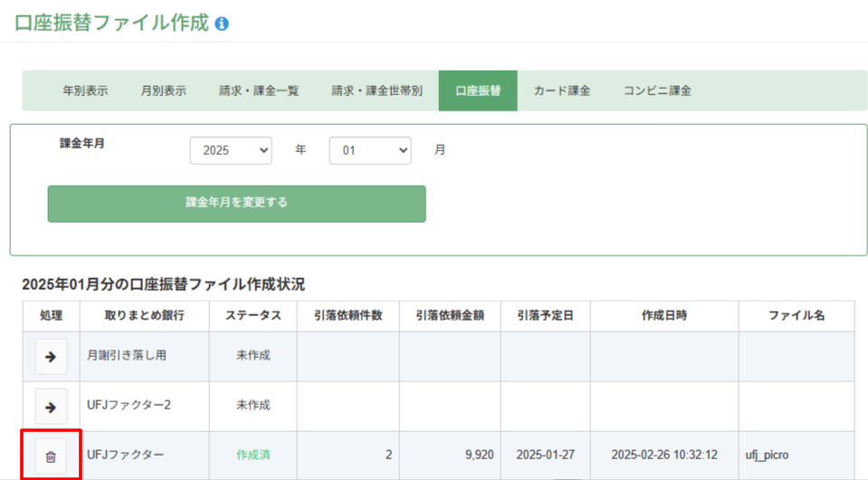Go to the コンビニ課金 tab

click(657, 91)
